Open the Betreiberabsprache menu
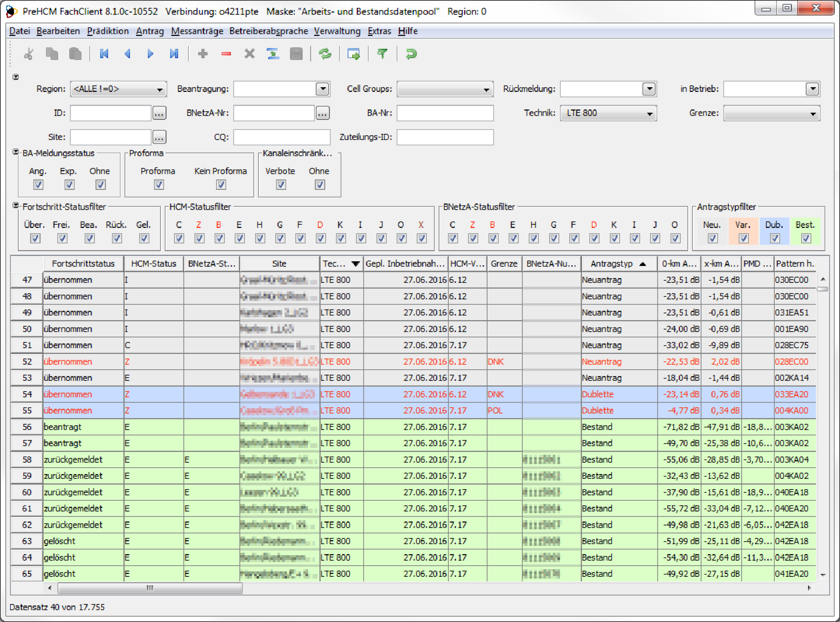The width and height of the screenshot is (840, 622). tap(269, 31)
